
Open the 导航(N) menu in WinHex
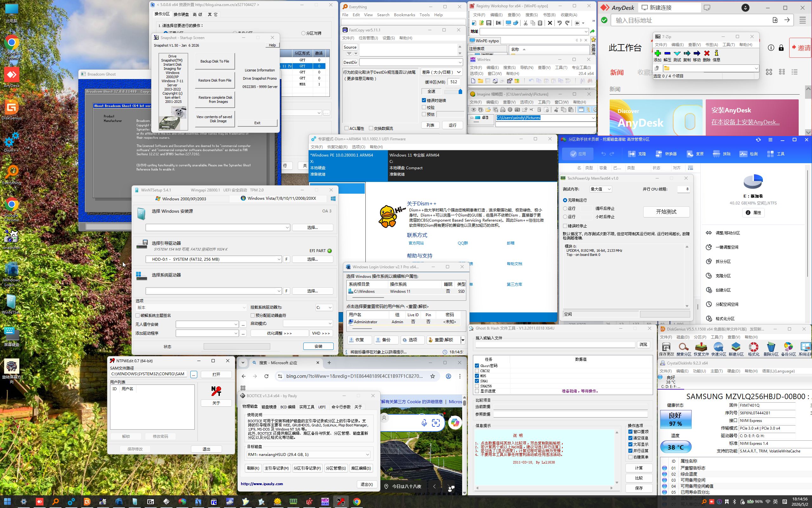[x=527, y=68]
